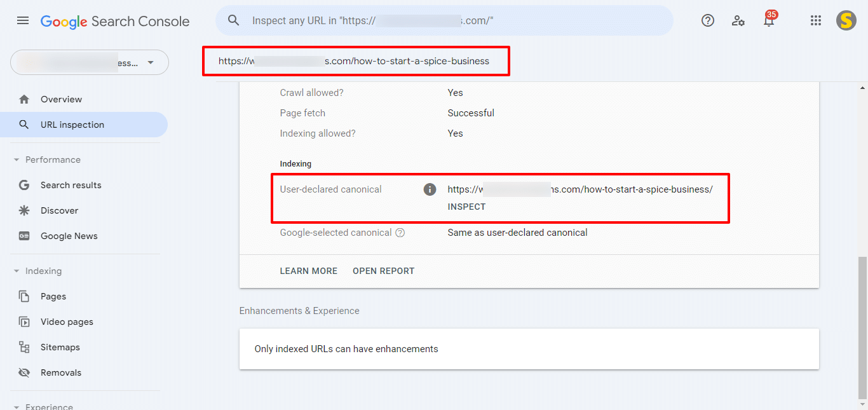Click the URL inspection magnifier icon

pyautogui.click(x=24, y=125)
